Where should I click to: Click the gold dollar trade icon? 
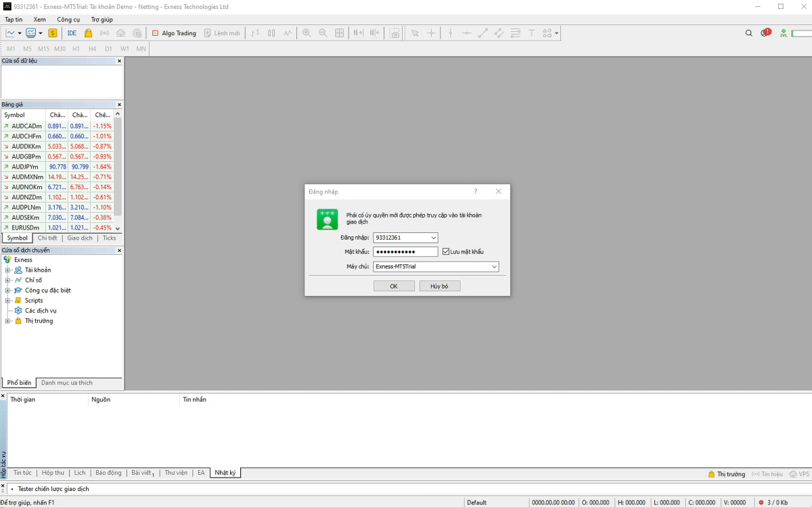53,33
